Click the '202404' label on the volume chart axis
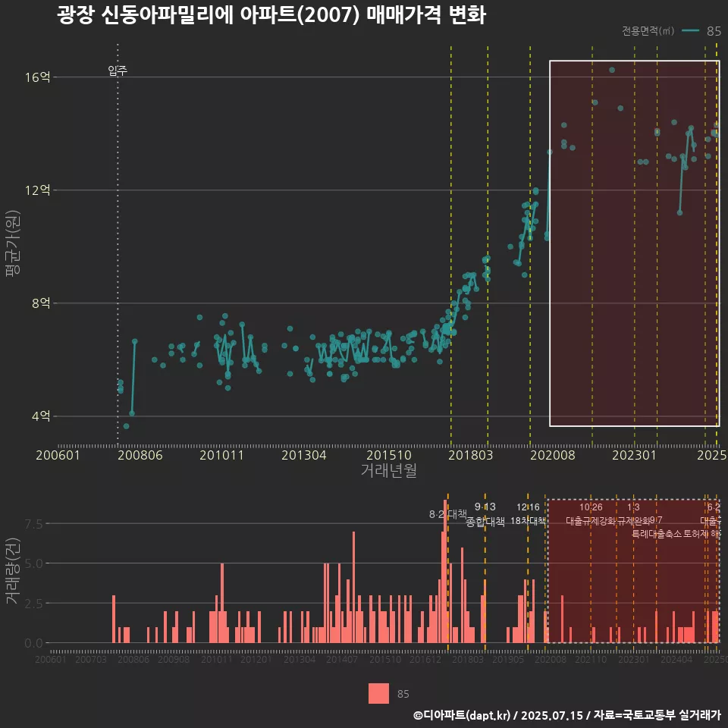Viewport: 728px width, 728px height. (x=676, y=659)
